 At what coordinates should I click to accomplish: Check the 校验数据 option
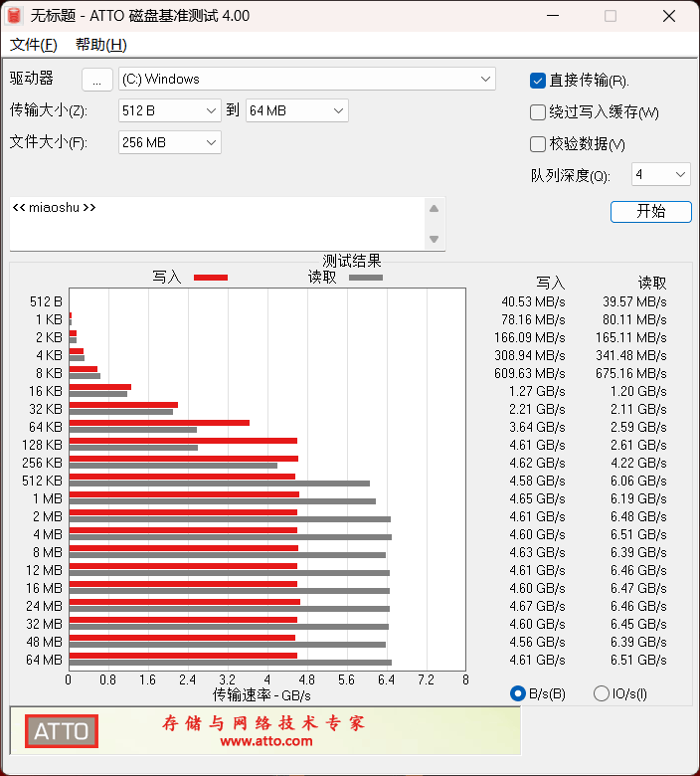(x=538, y=144)
